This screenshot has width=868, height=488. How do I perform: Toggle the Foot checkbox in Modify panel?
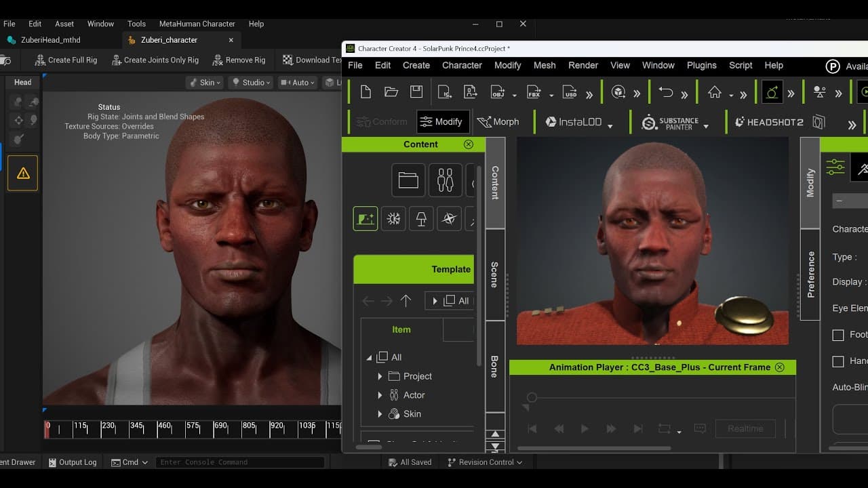(838, 335)
